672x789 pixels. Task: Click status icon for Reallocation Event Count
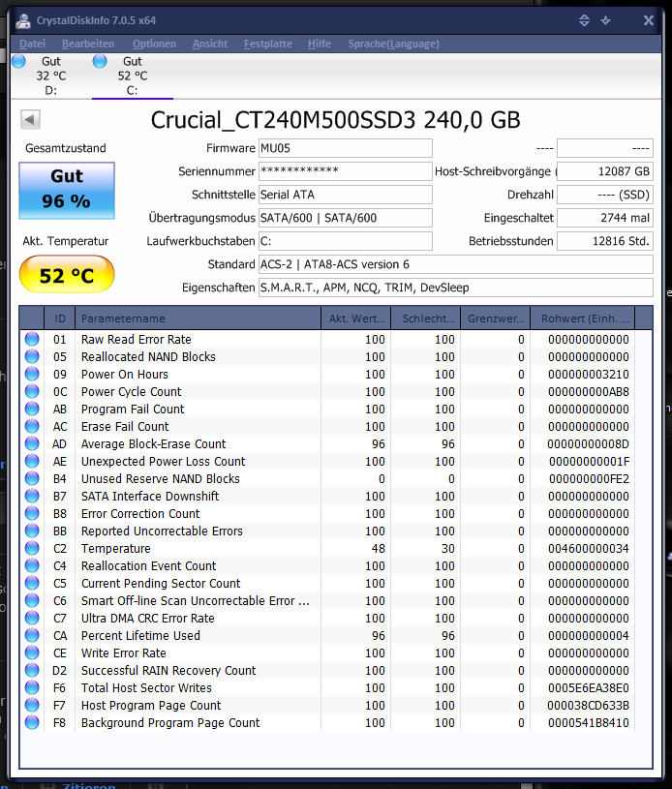(x=32, y=565)
